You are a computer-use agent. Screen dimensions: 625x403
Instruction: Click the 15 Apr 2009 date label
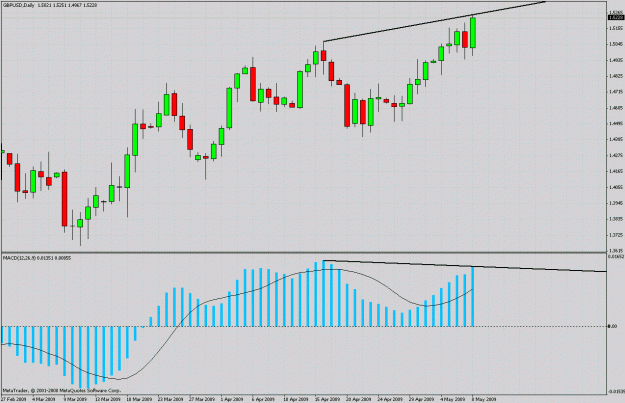coord(327,399)
